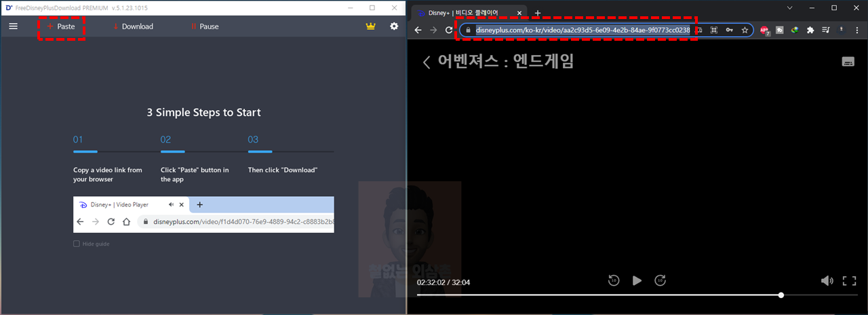Viewport: 868px width, 315px height.
Task: Bookmark page with the star icon
Action: coord(745,30)
